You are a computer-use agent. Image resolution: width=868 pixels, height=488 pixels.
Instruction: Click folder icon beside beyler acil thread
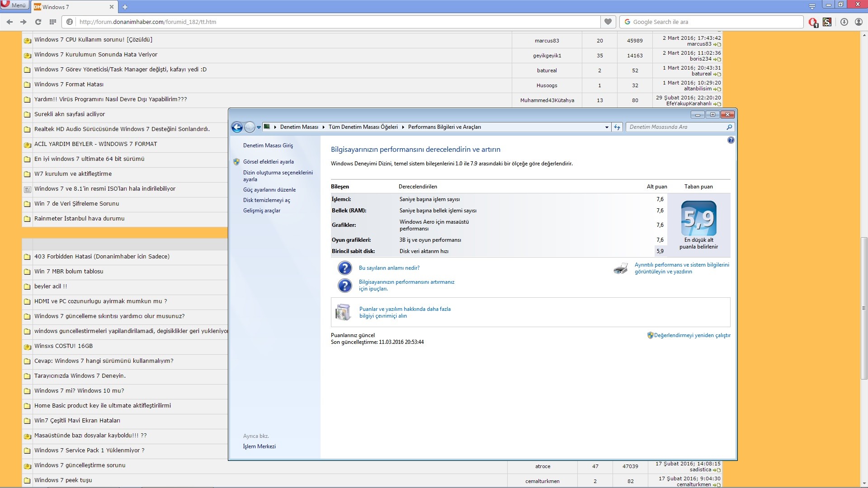click(27, 287)
